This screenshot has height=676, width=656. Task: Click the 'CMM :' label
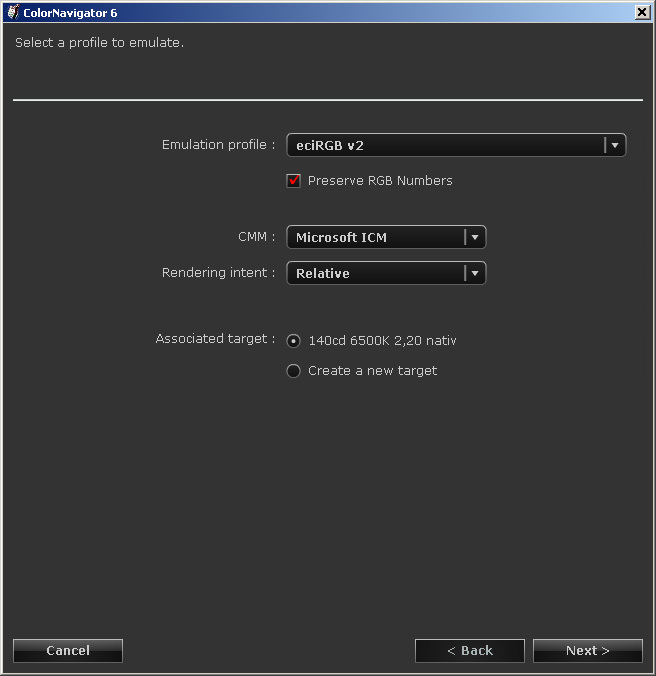(257, 237)
